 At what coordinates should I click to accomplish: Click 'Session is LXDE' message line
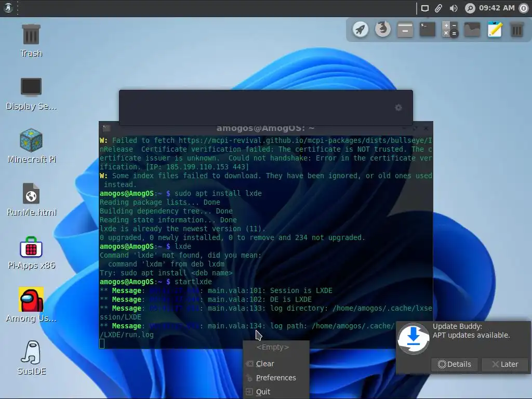click(x=216, y=290)
